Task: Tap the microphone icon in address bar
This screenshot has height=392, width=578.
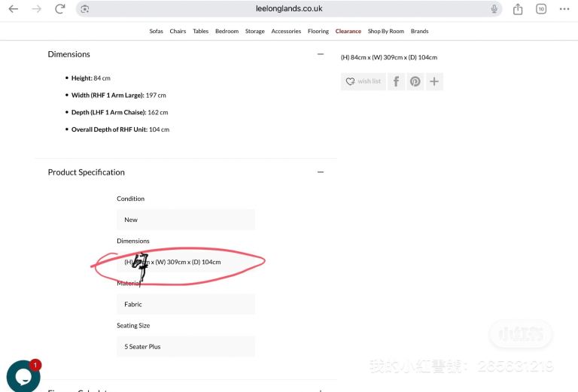Action: coord(494,9)
